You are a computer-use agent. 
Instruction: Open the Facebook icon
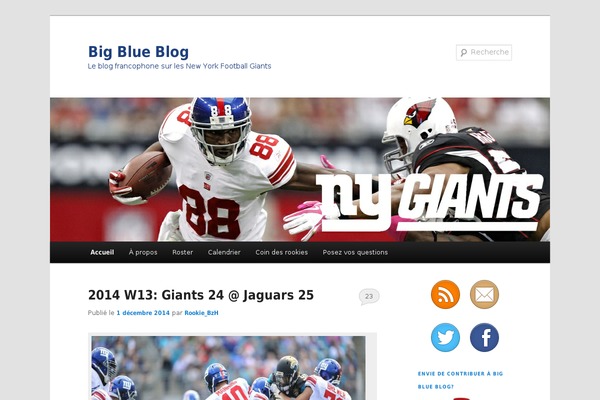tap(484, 337)
